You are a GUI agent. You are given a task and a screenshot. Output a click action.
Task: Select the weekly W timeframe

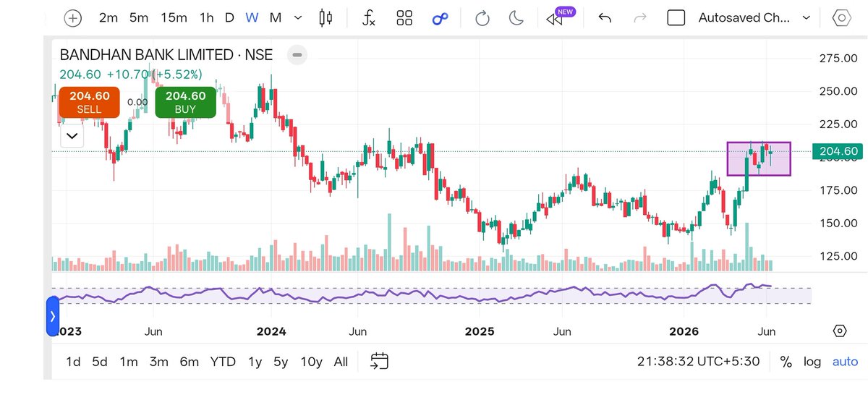point(252,17)
